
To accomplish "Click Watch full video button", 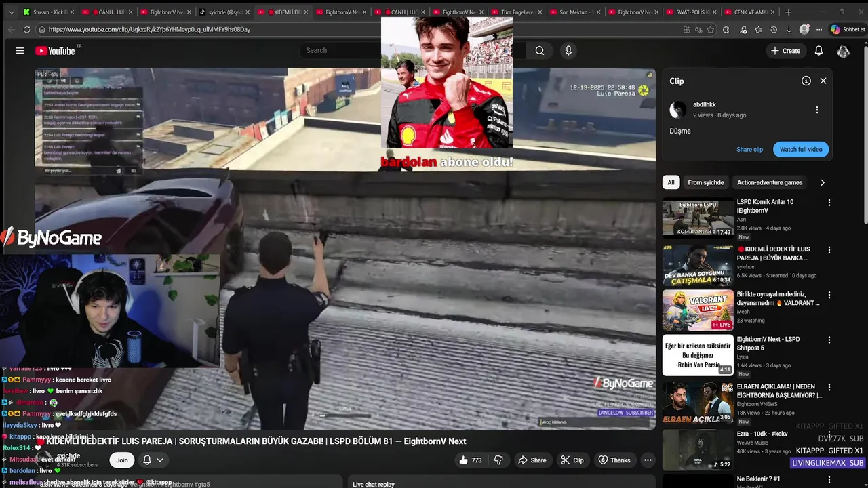I will coord(801,149).
